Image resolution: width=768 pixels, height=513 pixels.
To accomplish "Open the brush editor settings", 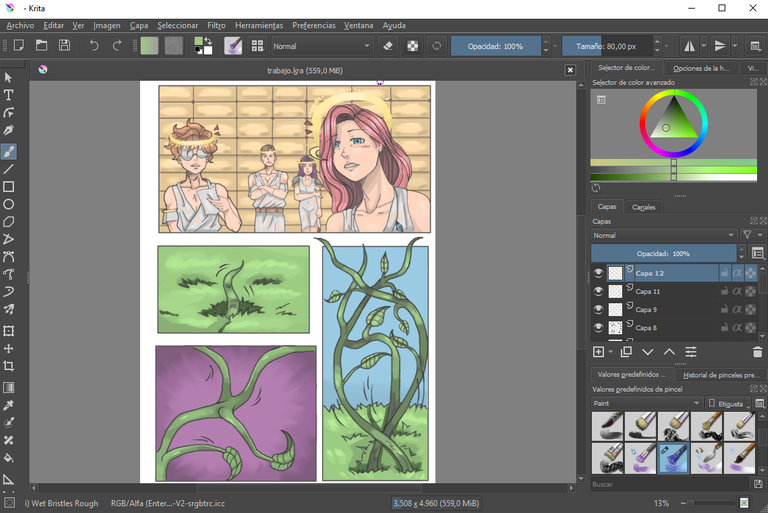I will coord(233,46).
